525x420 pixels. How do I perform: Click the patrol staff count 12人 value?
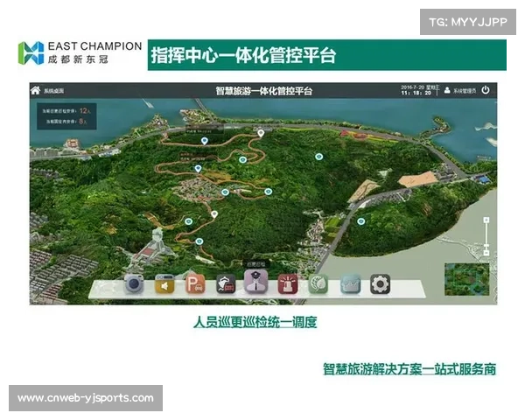coord(83,110)
